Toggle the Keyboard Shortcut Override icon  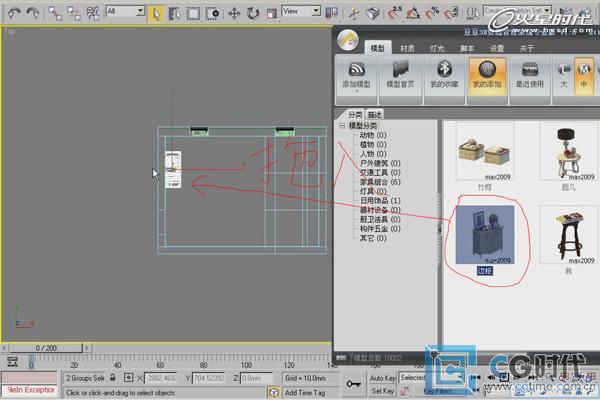(372, 14)
